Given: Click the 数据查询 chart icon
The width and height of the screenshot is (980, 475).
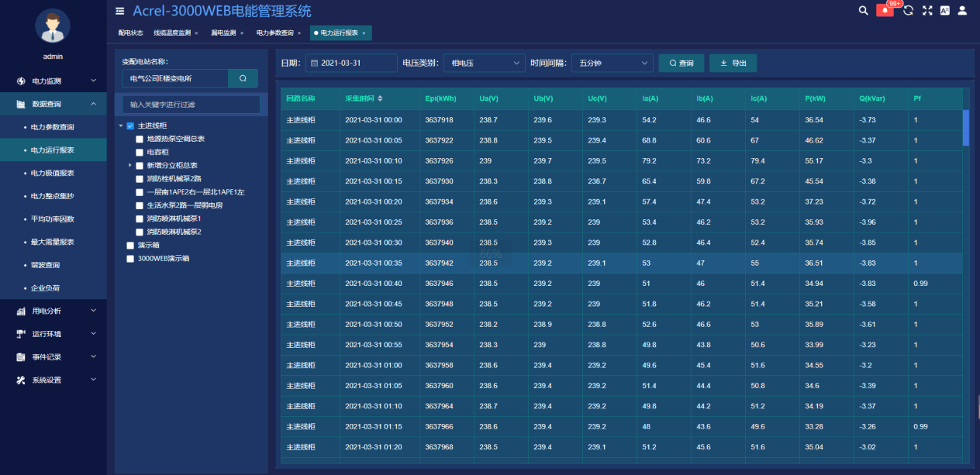Looking at the screenshot, I should (22, 104).
